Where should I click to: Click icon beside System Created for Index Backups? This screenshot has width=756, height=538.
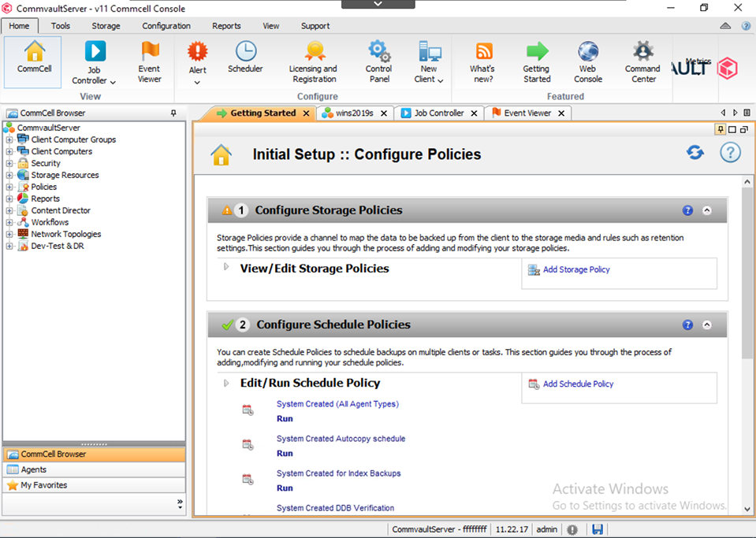[248, 479]
